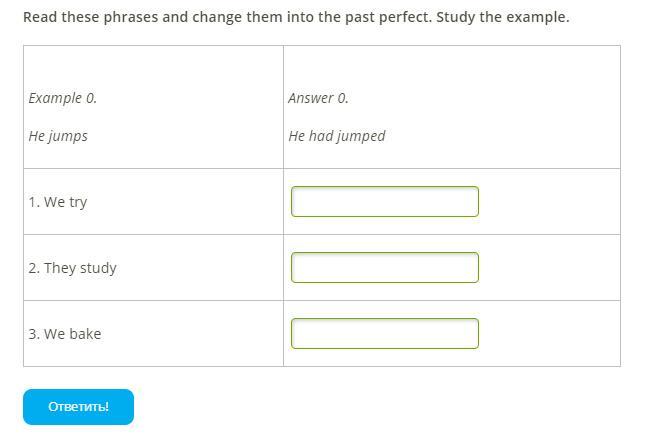Click the word "bake" in the third row

tap(85, 334)
